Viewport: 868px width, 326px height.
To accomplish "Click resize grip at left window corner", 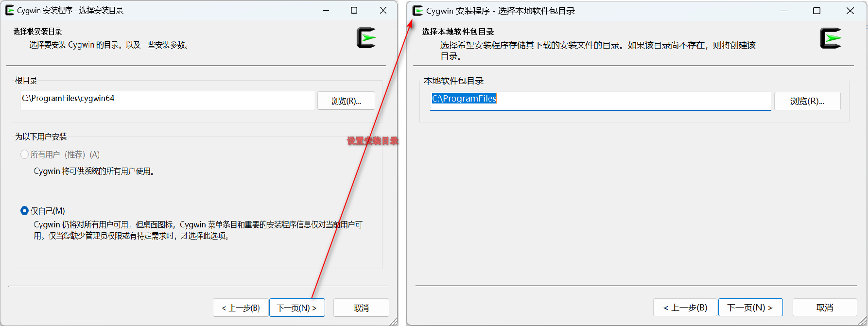I will pos(393,321).
